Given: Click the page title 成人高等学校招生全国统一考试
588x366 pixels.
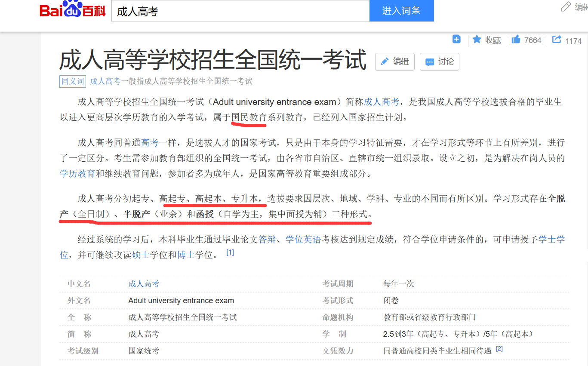Looking at the screenshot, I should click(x=213, y=60).
